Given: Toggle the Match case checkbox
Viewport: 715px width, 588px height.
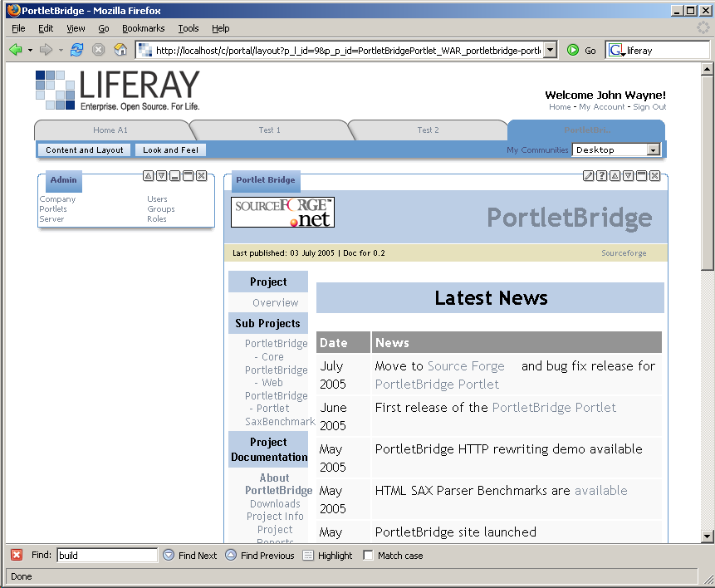Looking at the screenshot, I should [369, 556].
